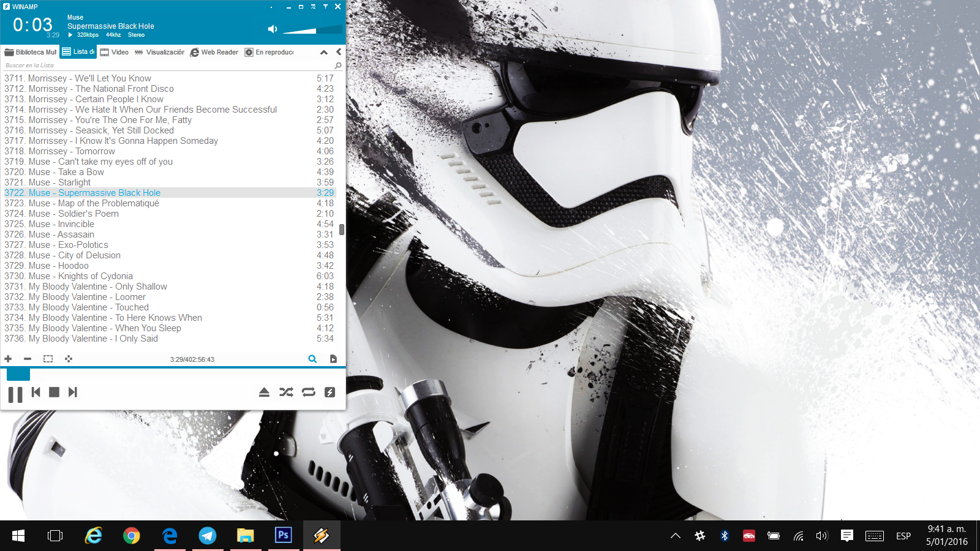Click the seek bar position handle
Screen dimensions: 980x551
pyautogui.click(x=18, y=374)
